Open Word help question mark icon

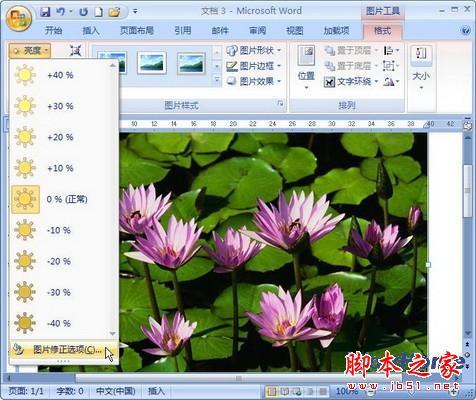pos(466,30)
